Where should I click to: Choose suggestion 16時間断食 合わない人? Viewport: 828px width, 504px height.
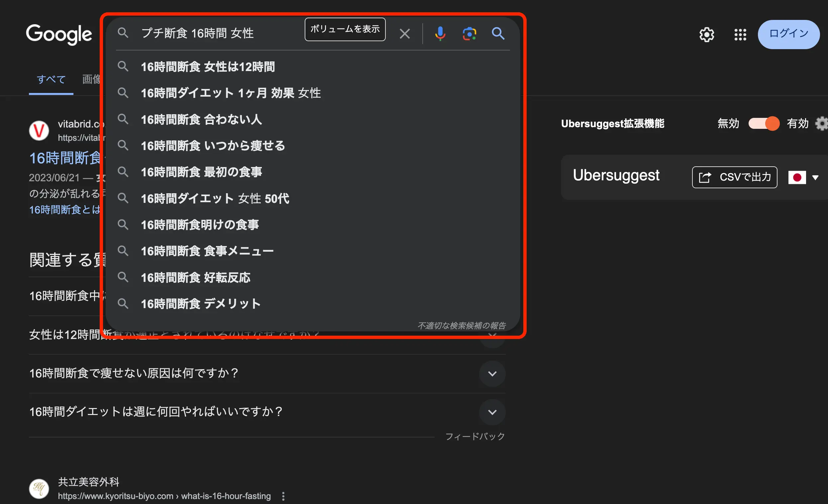click(x=201, y=120)
